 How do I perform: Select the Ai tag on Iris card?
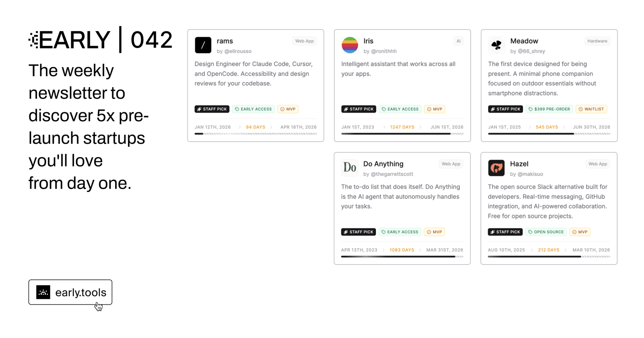pyautogui.click(x=458, y=41)
